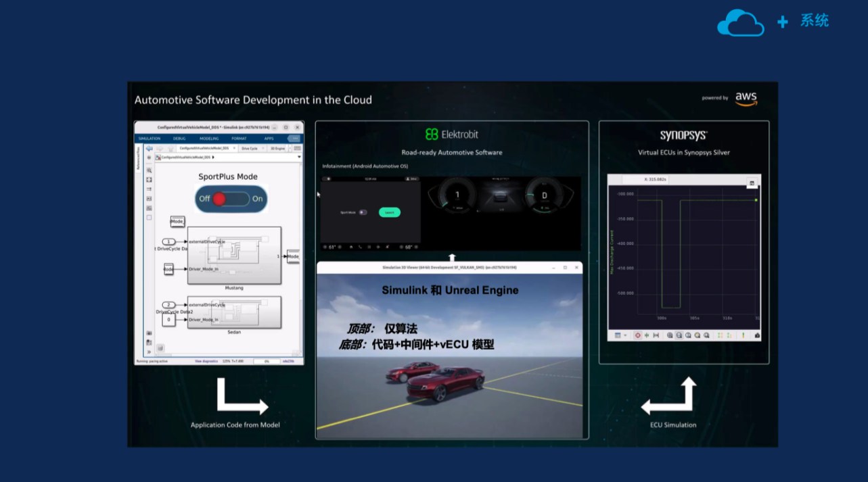Toggle Sport Mode switch in infotainment screen
The width and height of the screenshot is (868, 482).
(363, 212)
